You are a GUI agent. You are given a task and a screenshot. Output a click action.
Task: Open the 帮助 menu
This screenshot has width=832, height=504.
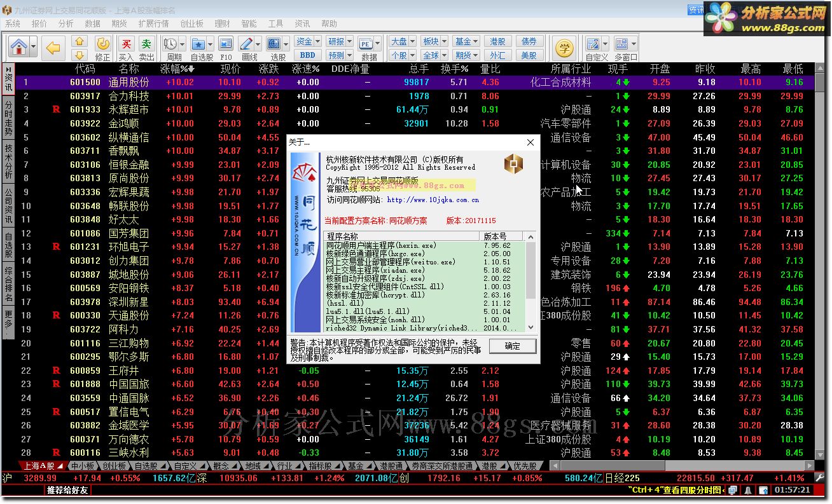pyautogui.click(x=329, y=24)
